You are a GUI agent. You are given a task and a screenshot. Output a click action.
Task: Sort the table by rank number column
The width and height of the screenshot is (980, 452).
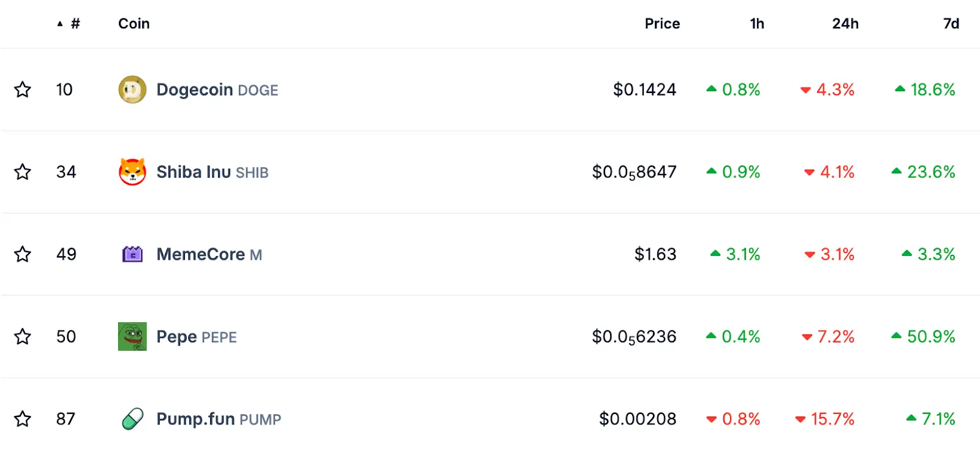(75, 24)
